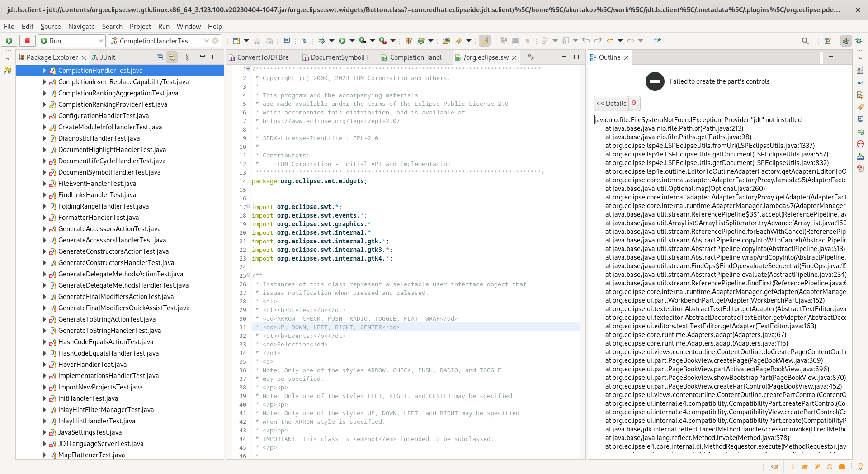Select FoldingRangeHandlerTest.java in Package Explorer
This screenshot has width=868, height=474.
click(x=103, y=206)
